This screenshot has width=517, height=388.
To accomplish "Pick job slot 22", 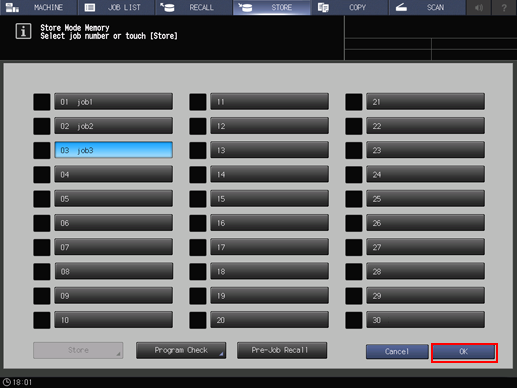I will [x=426, y=126].
